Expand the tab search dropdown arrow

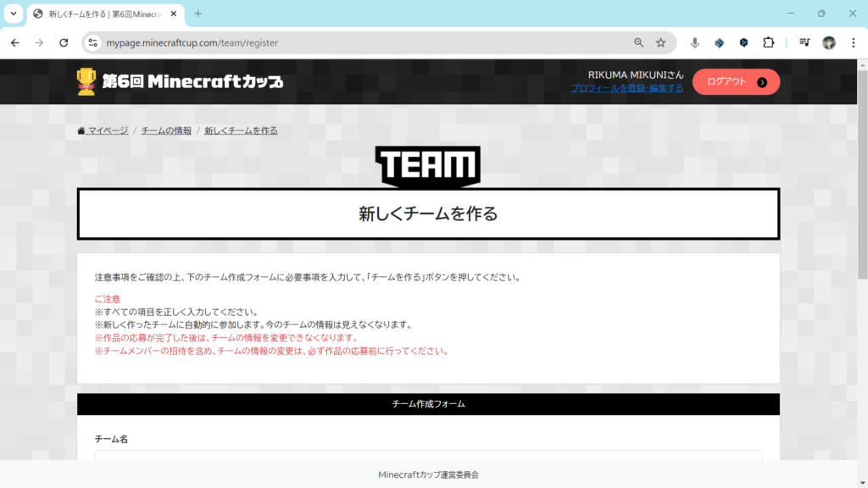pyautogui.click(x=13, y=14)
